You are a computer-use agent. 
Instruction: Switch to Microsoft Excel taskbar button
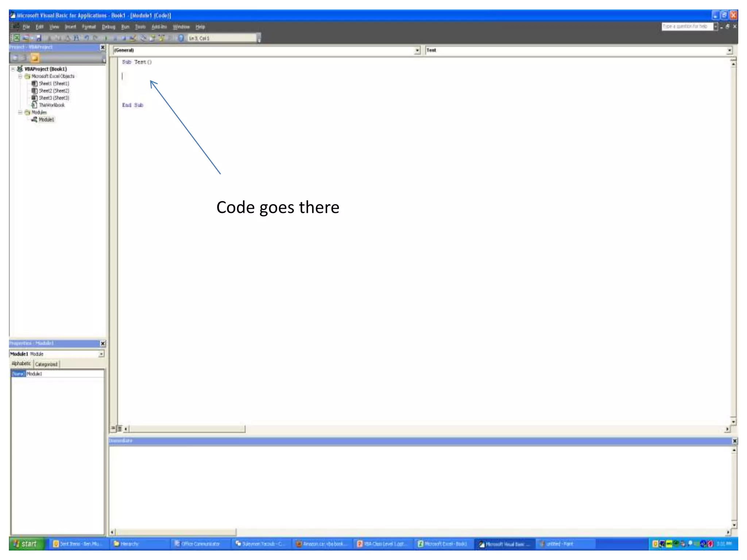(x=444, y=544)
